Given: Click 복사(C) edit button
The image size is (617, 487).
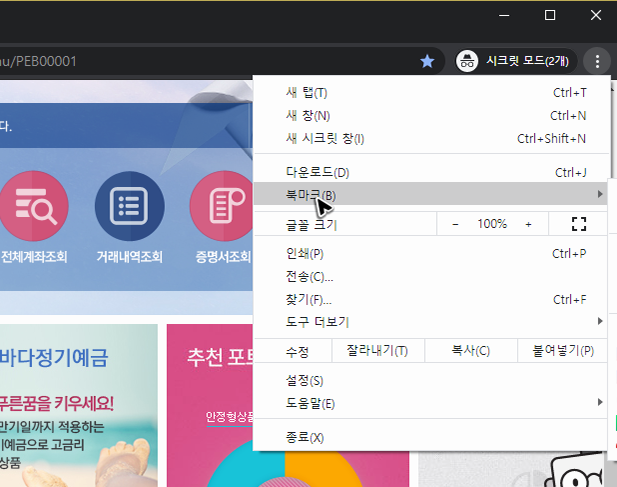Looking at the screenshot, I should click(x=471, y=350).
